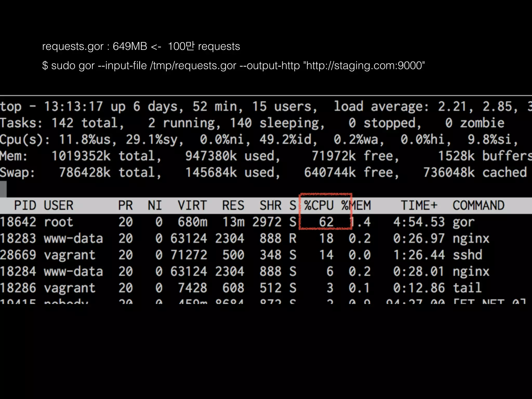Screen dimensions: 532x399
Task: Click the VIRT column header
Action: (x=192, y=205)
